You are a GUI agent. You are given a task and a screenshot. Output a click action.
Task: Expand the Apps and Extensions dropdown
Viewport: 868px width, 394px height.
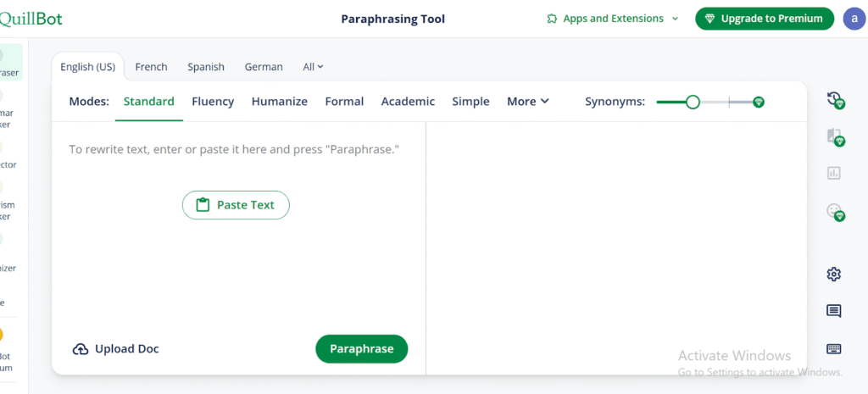612,19
